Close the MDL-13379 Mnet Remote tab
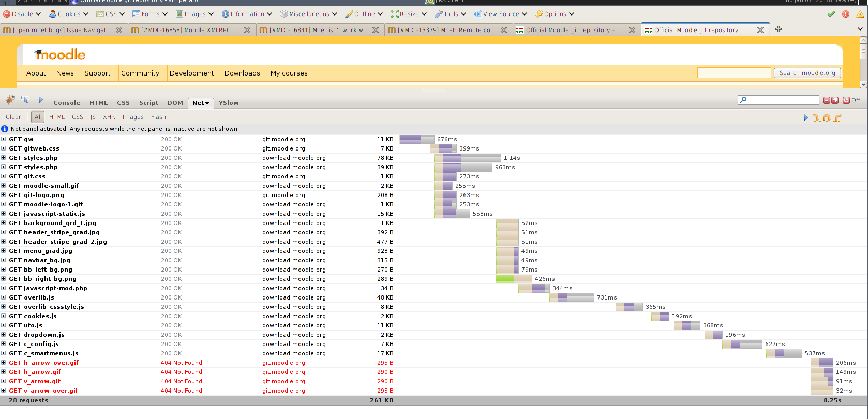Viewport: 868px width, 419px height. [x=504, y=30]
